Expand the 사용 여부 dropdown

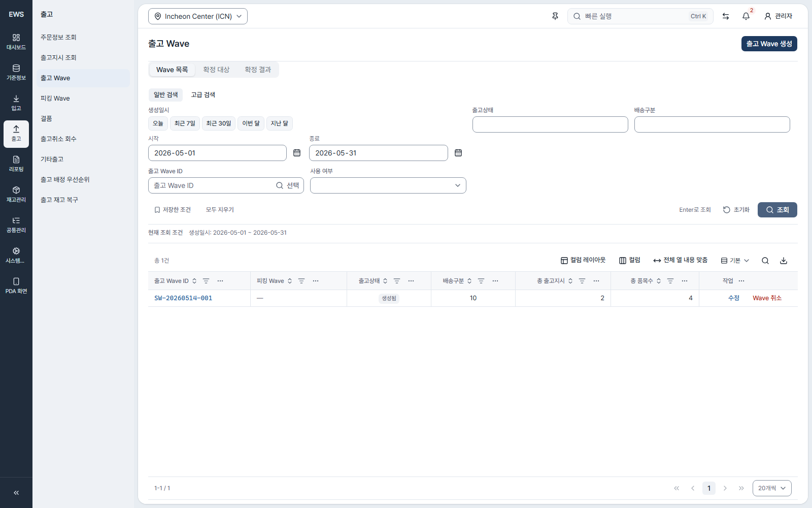click(x=388, y=185)
